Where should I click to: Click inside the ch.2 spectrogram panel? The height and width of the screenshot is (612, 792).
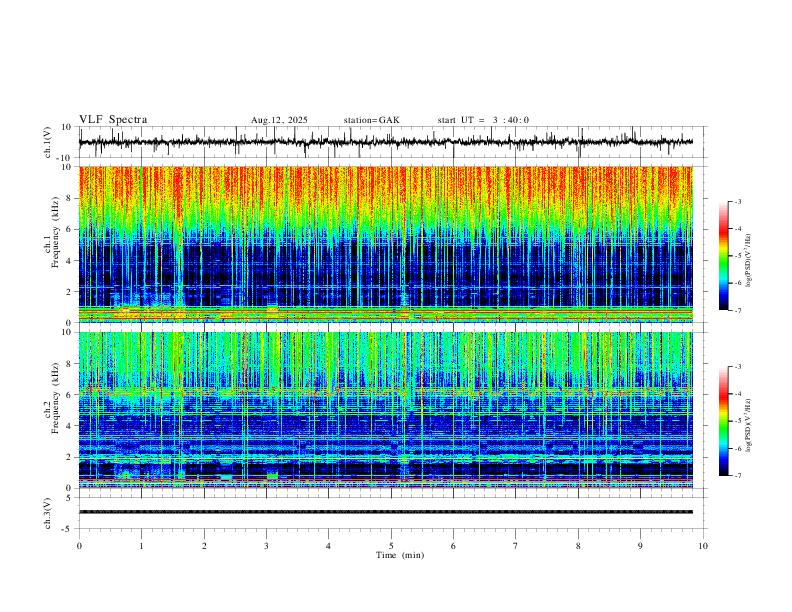pyautogui.click(x=385, y=410)
